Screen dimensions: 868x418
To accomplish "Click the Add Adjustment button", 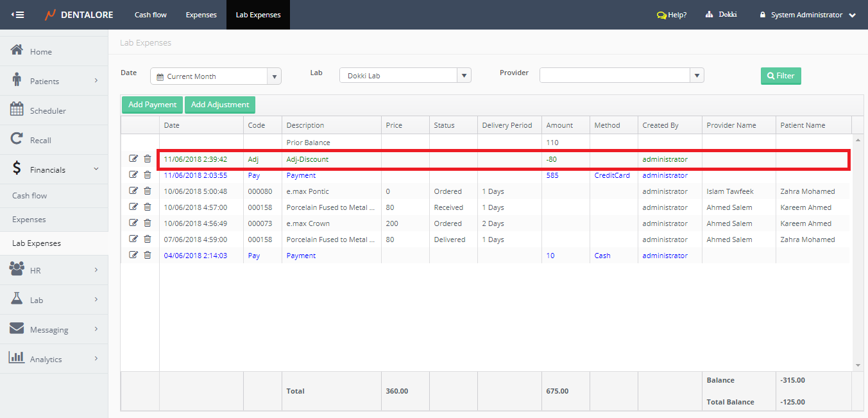I will click(220, 105).
